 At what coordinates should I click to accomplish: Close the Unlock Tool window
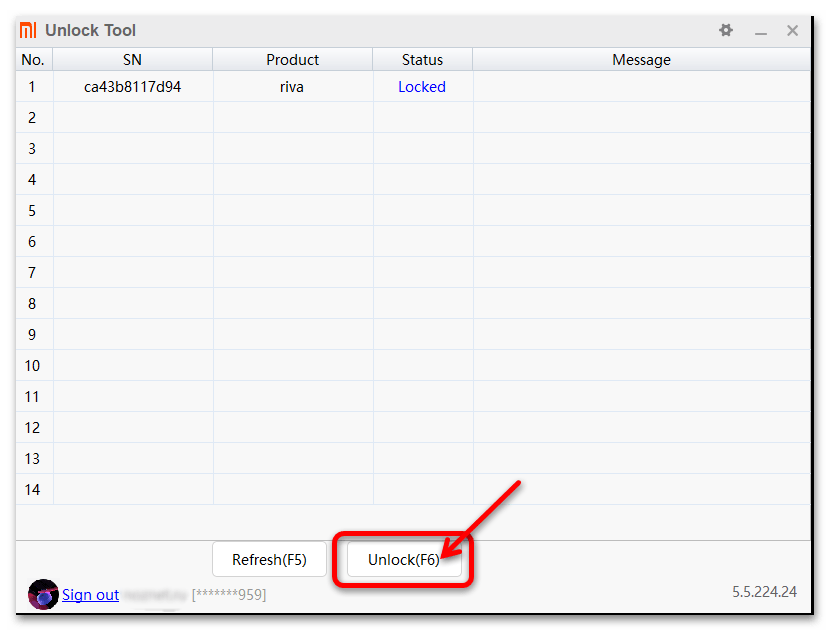click(x=792, y=31)
